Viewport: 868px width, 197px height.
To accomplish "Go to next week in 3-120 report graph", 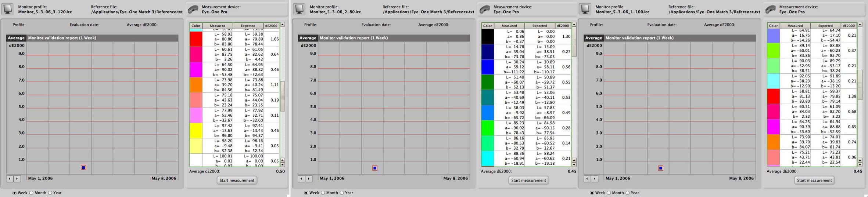I will coord(17,179).
